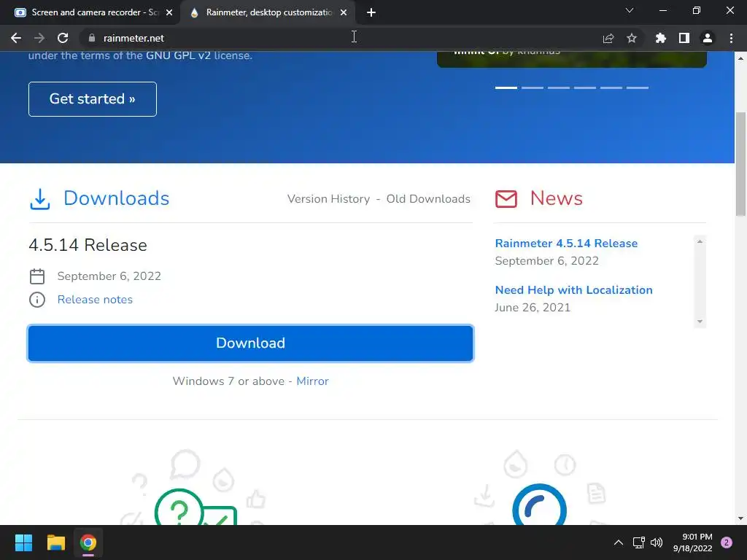Select the sixth carousel indicator dash
The height and width of the screenshot is (560, 747).
[638, 87]
